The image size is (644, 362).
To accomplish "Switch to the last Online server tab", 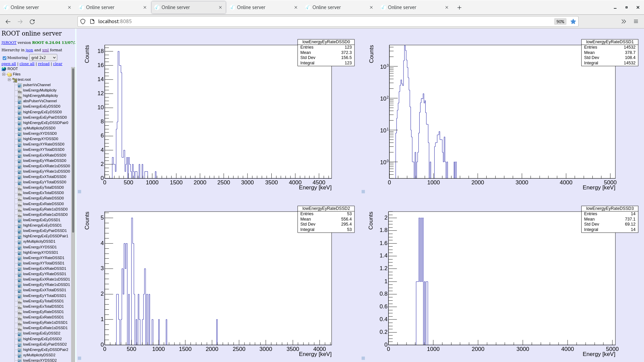I will coord(402,7).
